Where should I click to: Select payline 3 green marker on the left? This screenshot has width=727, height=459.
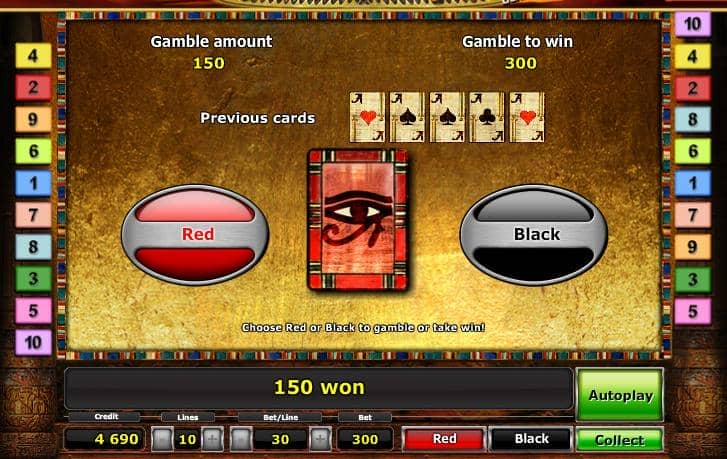click(33, 279)
